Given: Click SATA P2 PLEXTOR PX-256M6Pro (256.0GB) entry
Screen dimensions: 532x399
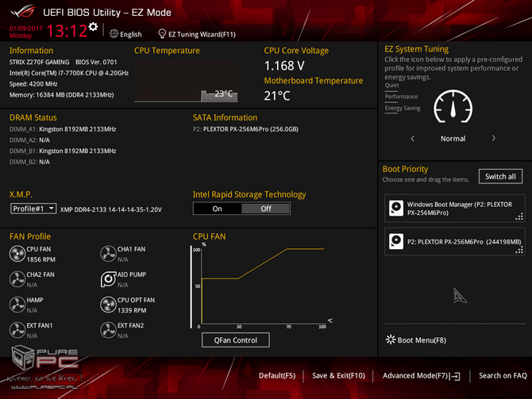Looking at the screenshot, I should (245, 129).
